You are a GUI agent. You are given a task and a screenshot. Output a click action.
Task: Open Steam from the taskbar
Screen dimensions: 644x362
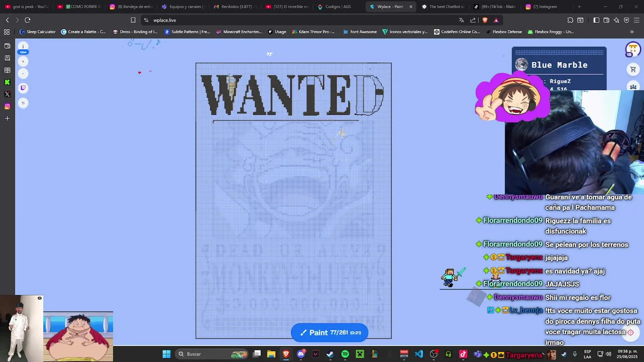click(x=330, y=354)
